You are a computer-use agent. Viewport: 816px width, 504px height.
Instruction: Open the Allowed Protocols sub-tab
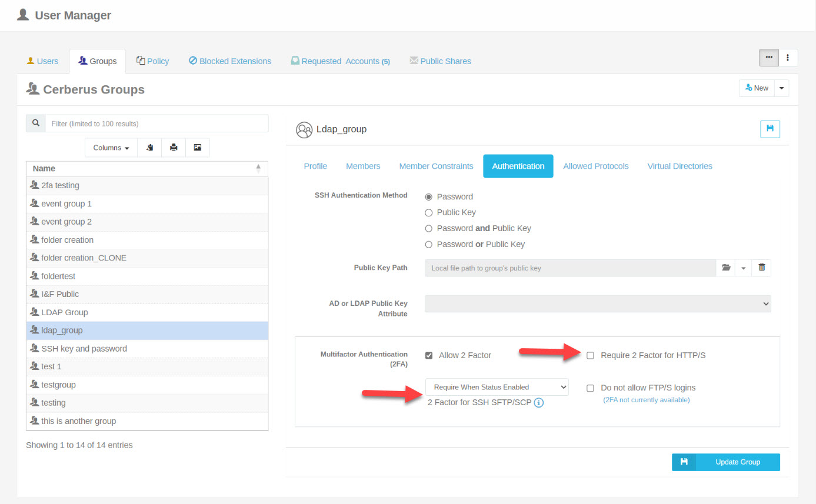tap(596, 166)
